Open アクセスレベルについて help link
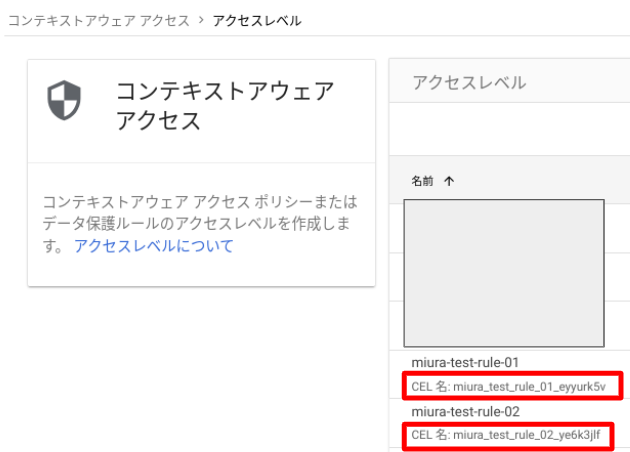The width and height of the screenshot is (630, 452). click(153, 246)
